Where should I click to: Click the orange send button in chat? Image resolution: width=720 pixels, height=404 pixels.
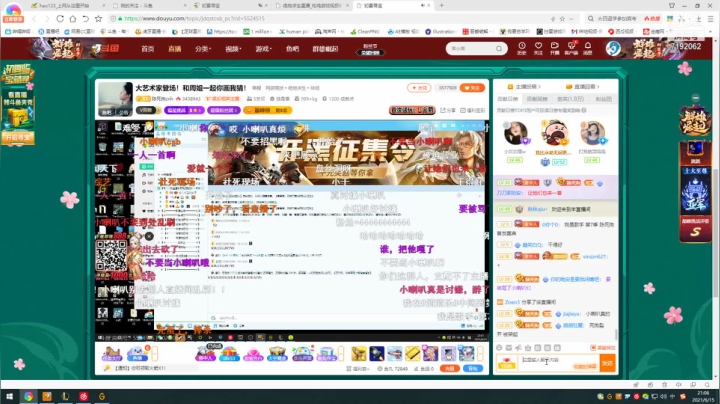tap(608, 363)
